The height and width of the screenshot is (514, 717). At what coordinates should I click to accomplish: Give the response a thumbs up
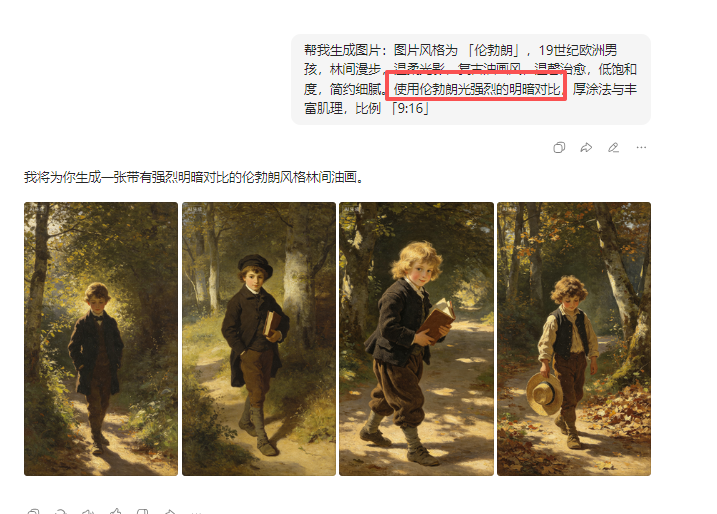[115, 512]
